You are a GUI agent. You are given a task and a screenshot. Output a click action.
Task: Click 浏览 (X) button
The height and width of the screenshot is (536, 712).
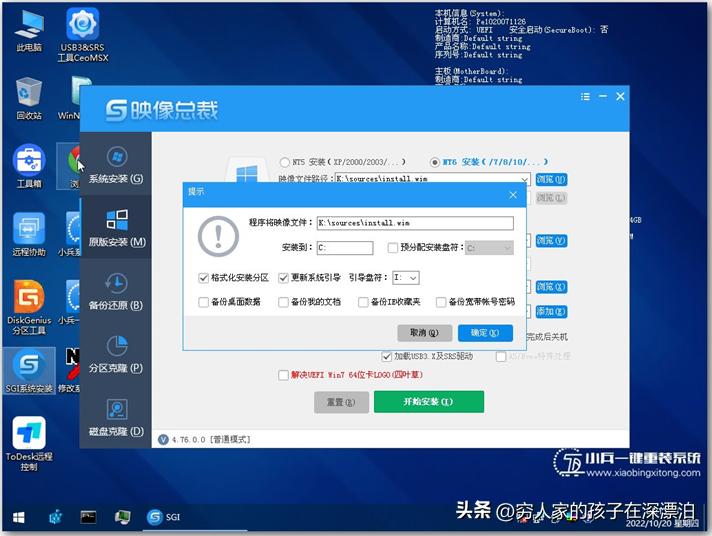[551, 287]
